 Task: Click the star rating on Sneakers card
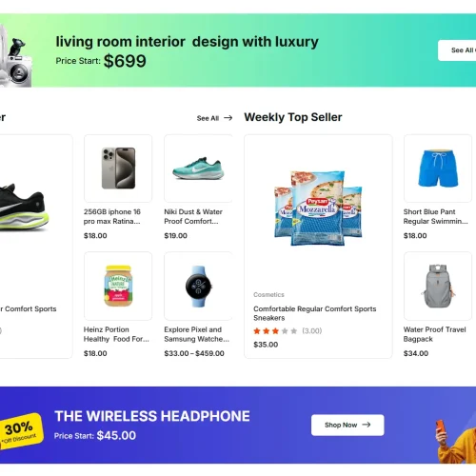click(275, 331)
